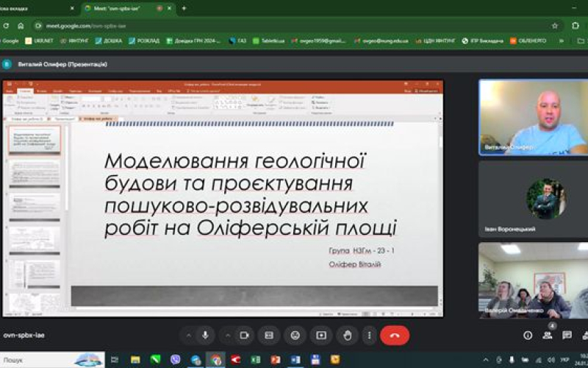Go to browser home page
The height and width of the screenshot is (368, 588).
tap(21, 26)
